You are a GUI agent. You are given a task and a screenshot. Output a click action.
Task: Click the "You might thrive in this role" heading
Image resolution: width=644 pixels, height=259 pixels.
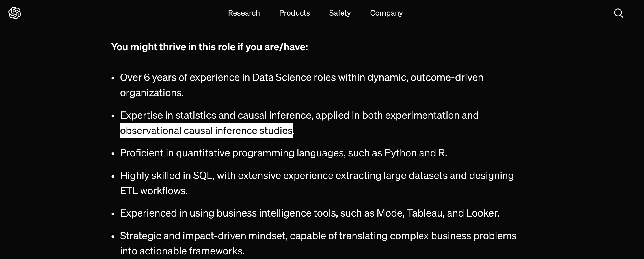[x=209, y=47]
